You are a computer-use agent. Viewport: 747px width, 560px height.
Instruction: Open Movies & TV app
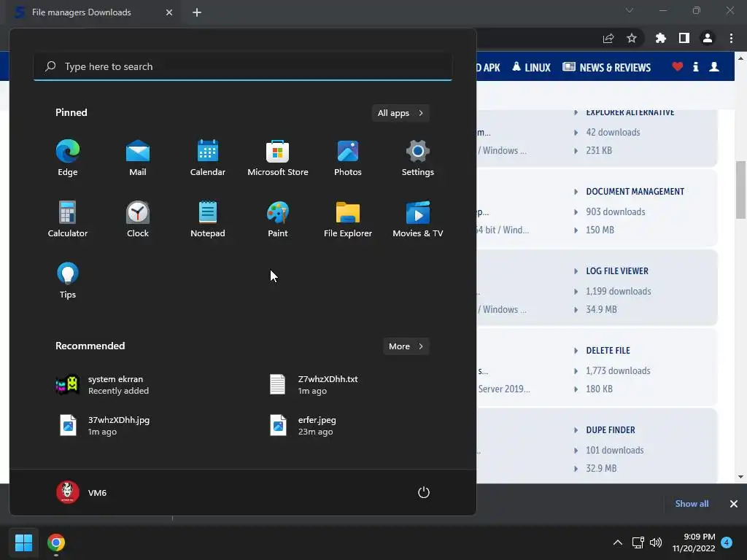418,219
